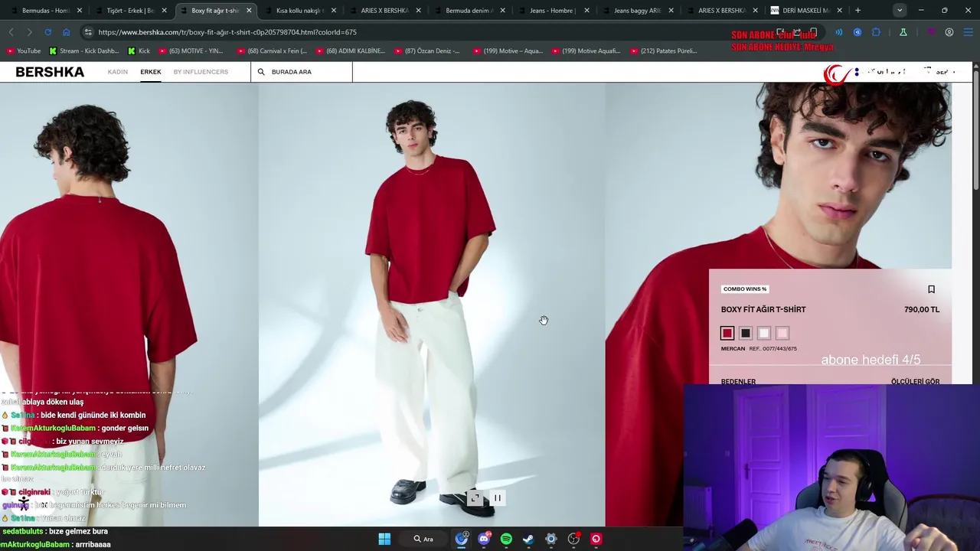Click the center full-body product image

432,305
